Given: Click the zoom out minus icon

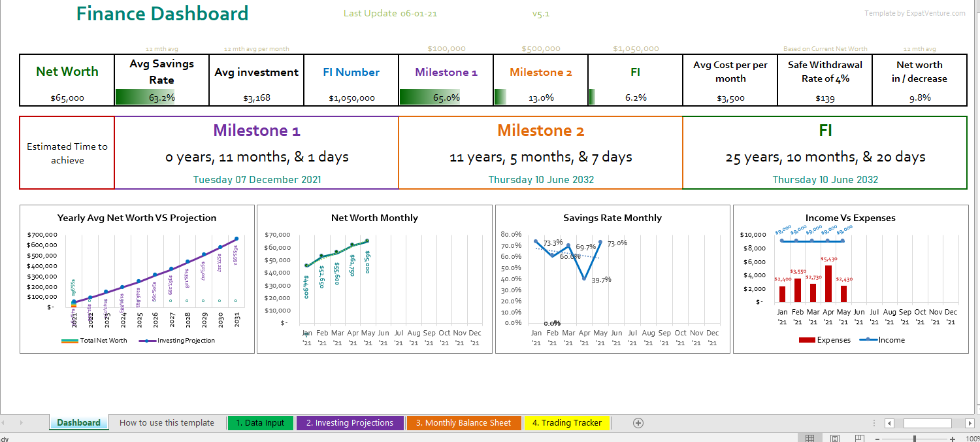Looking at the screenshot, I should [877, 439].
